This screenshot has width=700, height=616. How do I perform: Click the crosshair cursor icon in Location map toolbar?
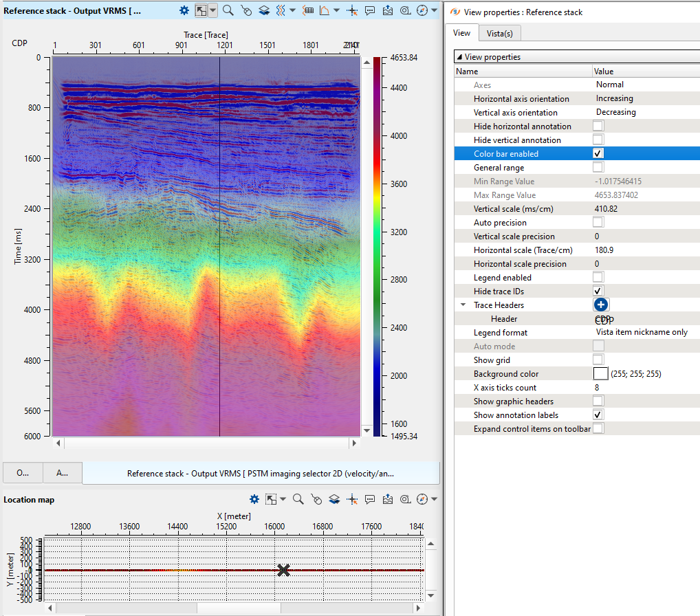click(352, 499)
